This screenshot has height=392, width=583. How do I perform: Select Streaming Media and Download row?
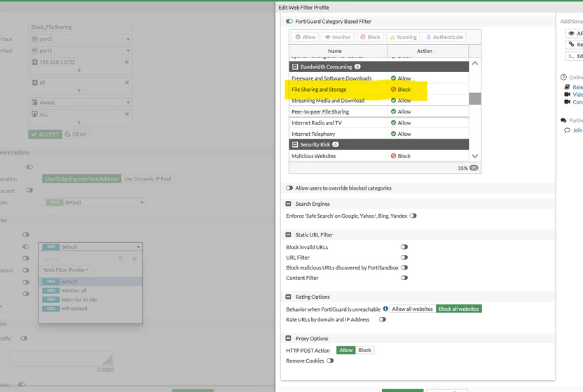379,101
